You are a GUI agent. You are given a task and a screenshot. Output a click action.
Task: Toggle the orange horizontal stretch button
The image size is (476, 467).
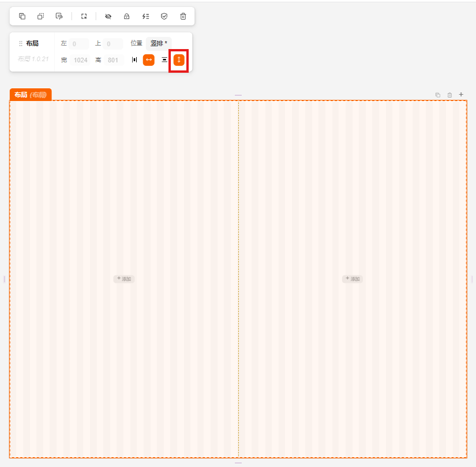click(x=149, y=60)
